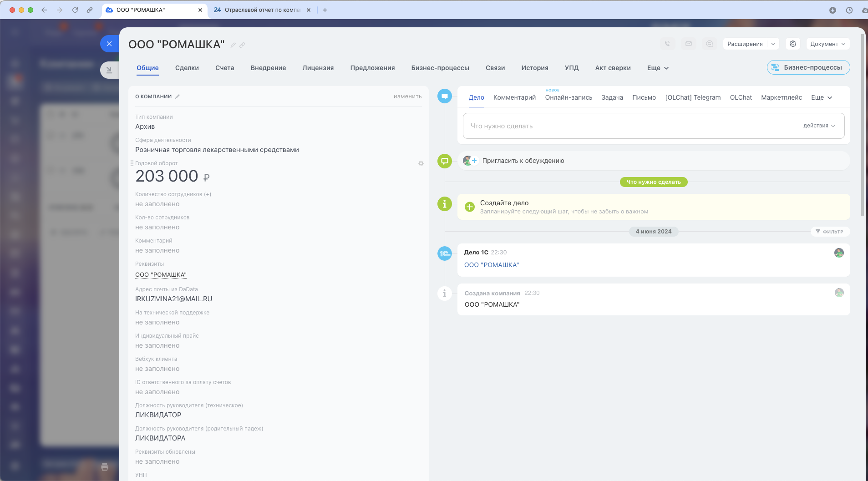The width and height of the screenshot is (868, 481).
Task: Click the green info icon beside Создайте дело
Action: tap(445, 204)
